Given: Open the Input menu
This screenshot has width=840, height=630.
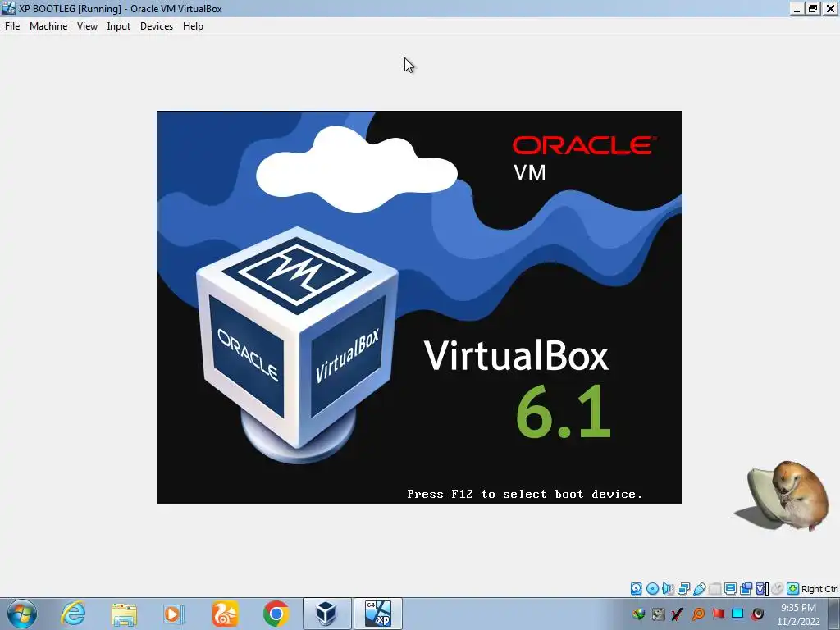Looking at the screenshot, I should [118, 26].
